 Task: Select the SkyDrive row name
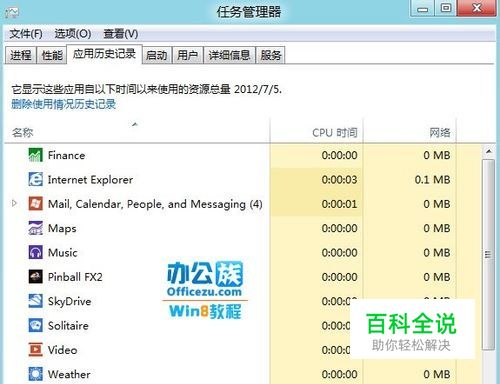(x=69, y=301)
